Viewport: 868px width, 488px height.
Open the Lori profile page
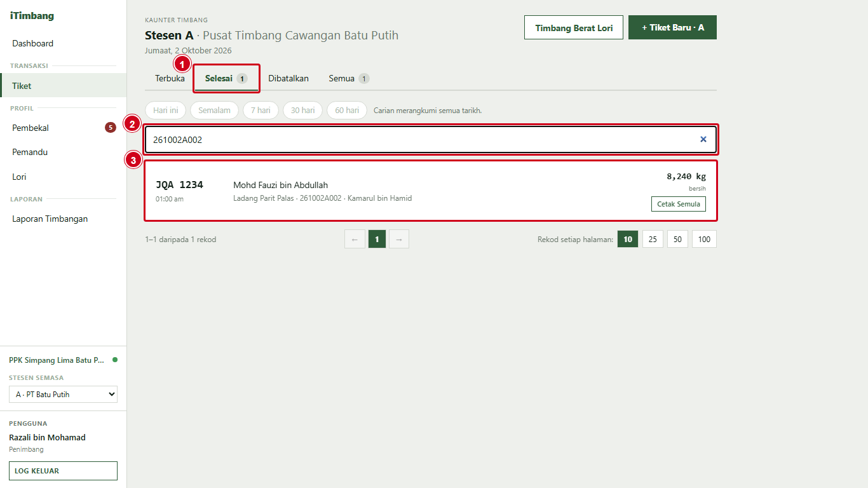63,177
